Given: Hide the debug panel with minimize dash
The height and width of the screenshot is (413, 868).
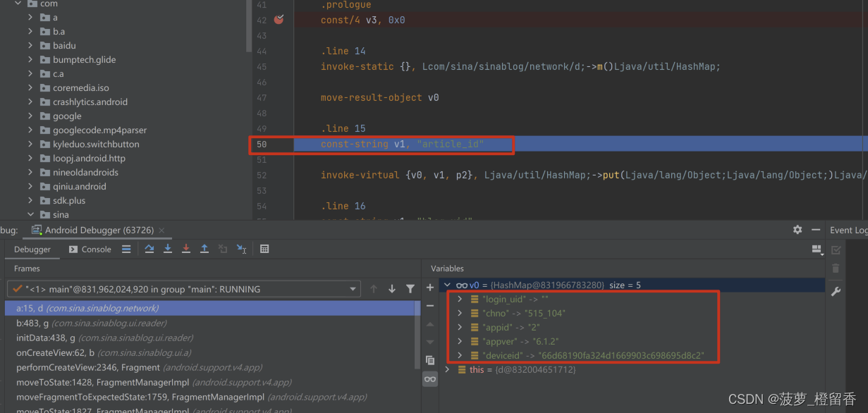Looking at the screenshot, I should click(x=815, y=230).
